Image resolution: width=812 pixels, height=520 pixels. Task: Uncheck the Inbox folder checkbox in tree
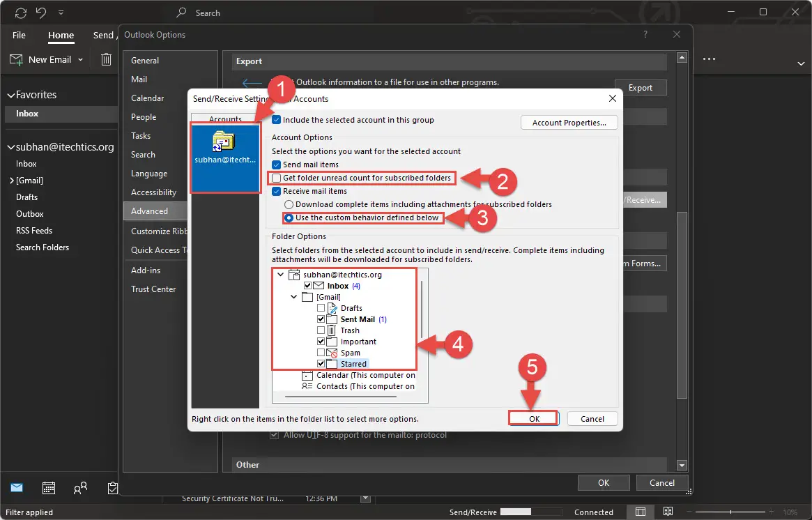(x=308, y=286)
